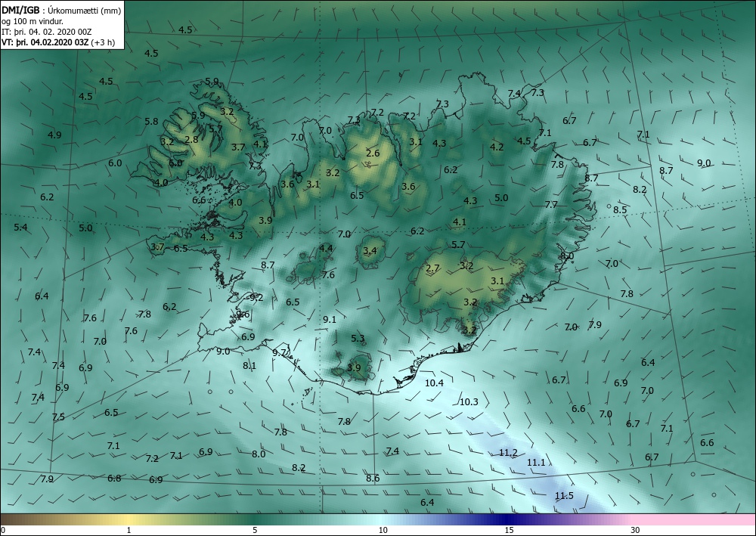Click the 9.1 value on the map
The height and width of the screenshot is (536, 756).
pyautogui.click(x=330, y=319)
